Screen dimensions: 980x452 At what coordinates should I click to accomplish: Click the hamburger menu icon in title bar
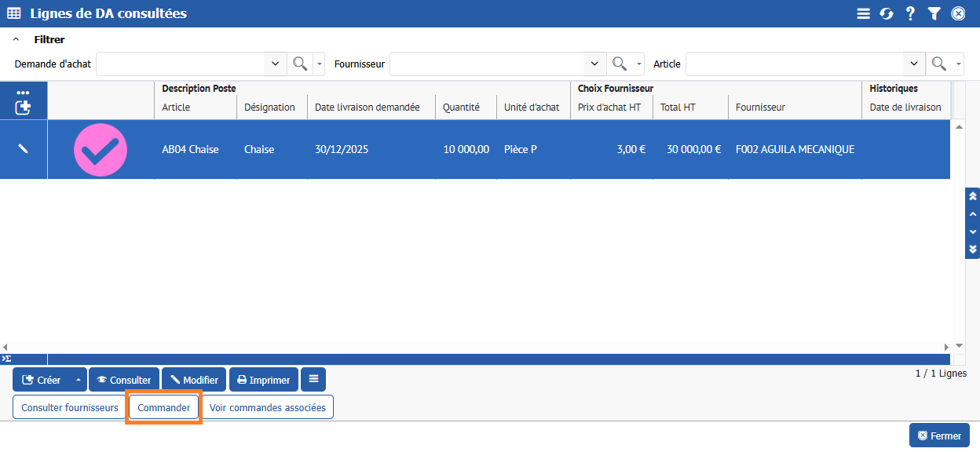863,13
